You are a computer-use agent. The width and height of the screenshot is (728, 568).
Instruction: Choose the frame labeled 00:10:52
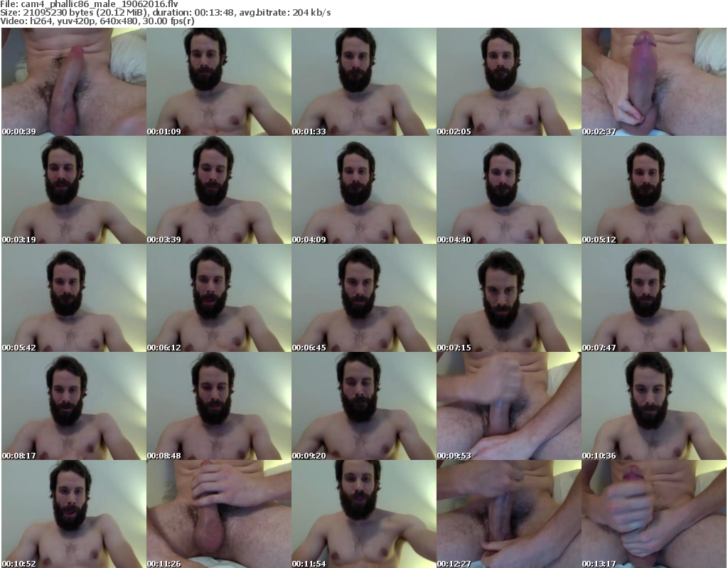74,514
